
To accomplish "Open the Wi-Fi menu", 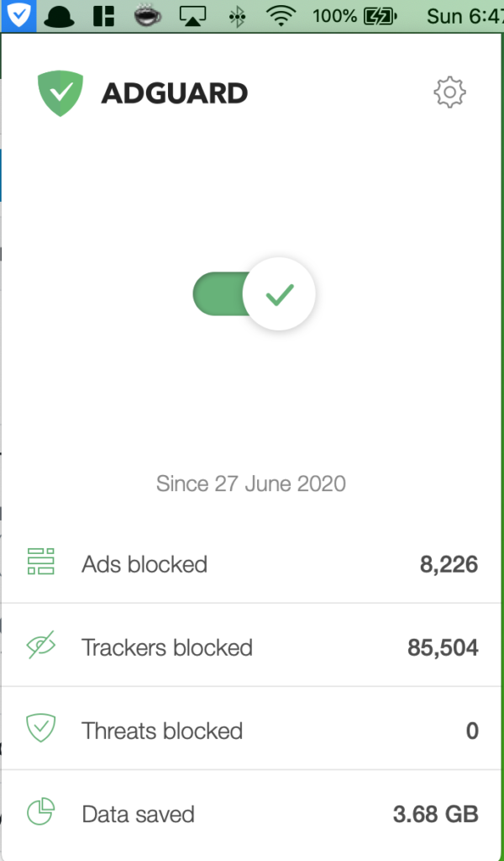I will click(281, 17).
